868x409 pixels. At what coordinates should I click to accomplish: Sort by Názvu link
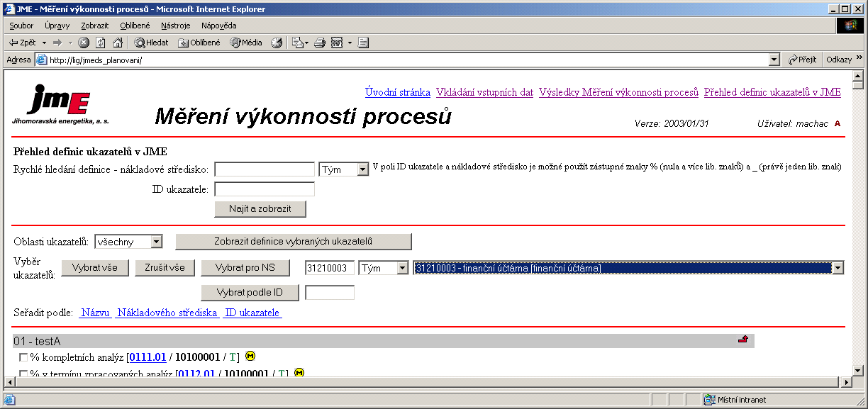pyautogui.click(x=95, y=313)
